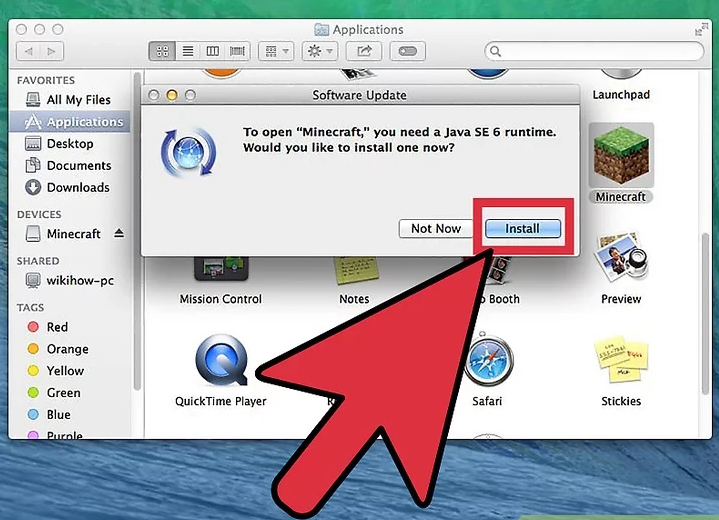Click the Install button in dialog
This screenshot has height=520, width=719.
[522, 229]
